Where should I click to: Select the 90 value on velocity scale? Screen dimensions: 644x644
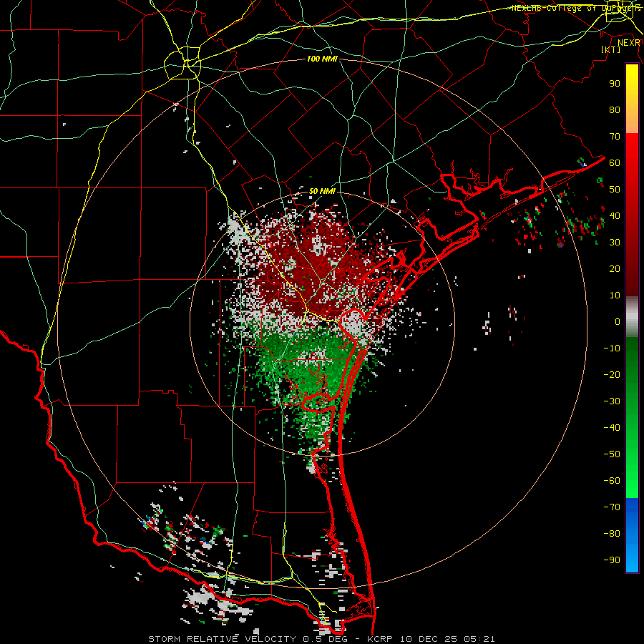[x=615, y=84]
